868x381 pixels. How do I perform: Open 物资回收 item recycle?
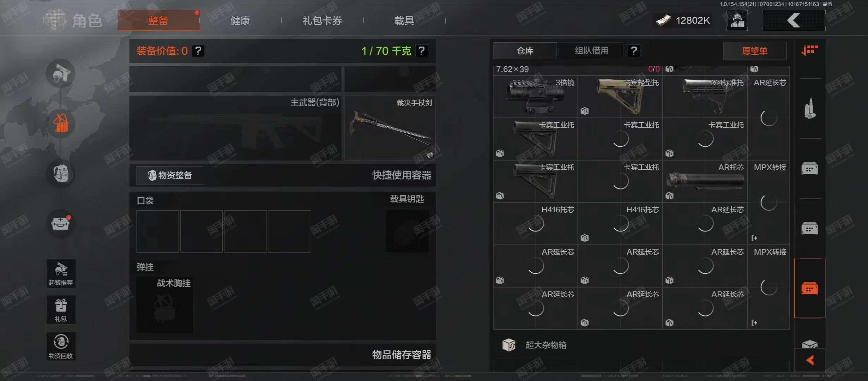[x=61, y=346]
